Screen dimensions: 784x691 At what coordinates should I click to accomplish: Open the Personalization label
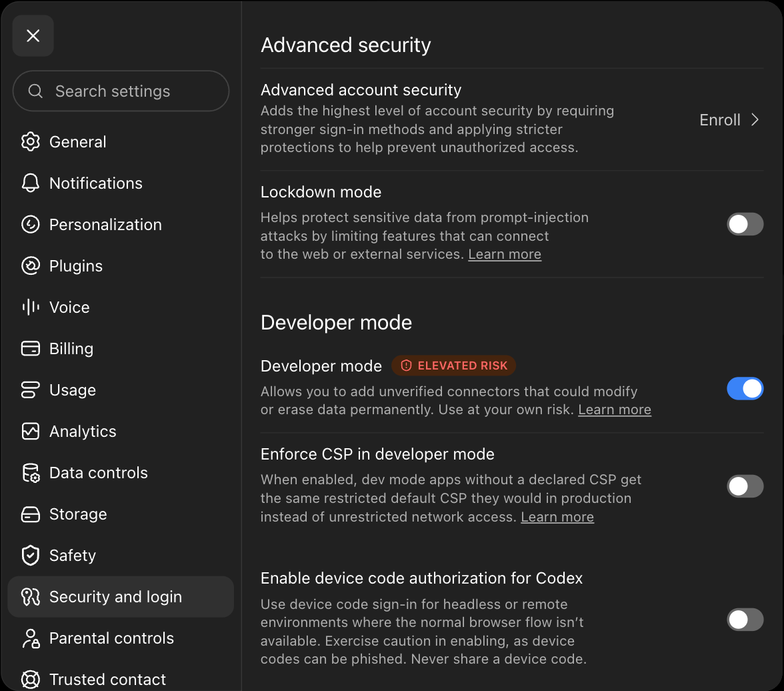105,225
